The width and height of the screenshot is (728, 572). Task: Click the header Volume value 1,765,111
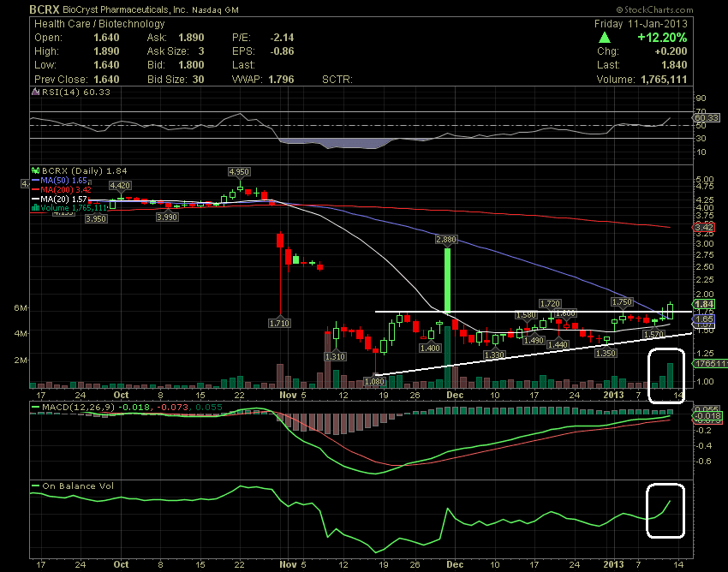664,80
